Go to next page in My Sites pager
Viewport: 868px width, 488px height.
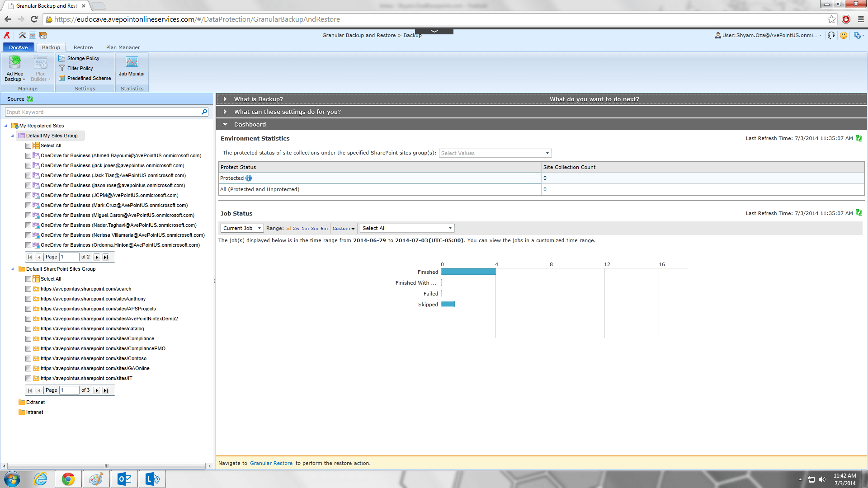coord(97,257)
